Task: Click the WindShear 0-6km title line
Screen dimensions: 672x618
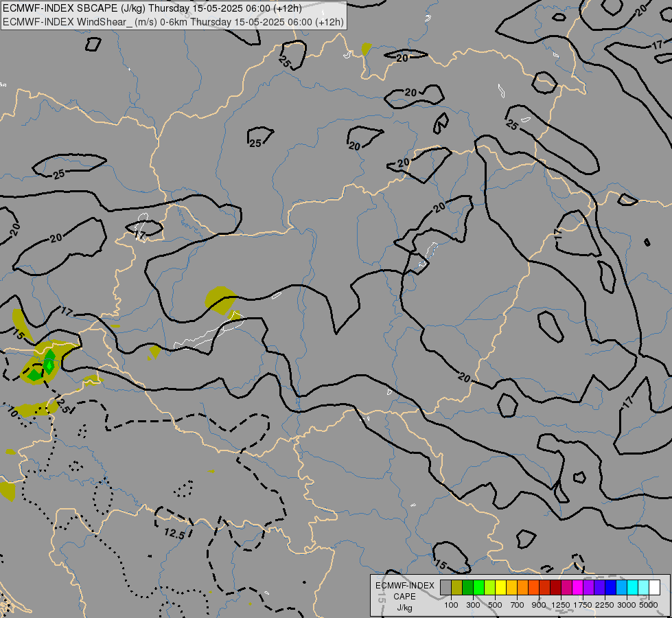Action: [173, 22]
